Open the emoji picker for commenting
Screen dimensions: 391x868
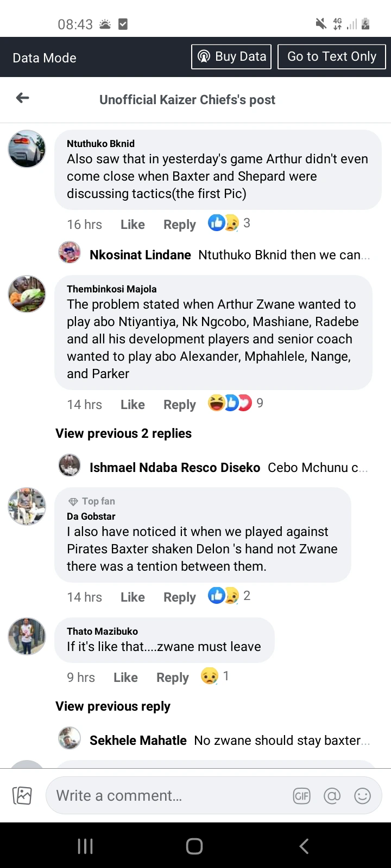[362, 795]
